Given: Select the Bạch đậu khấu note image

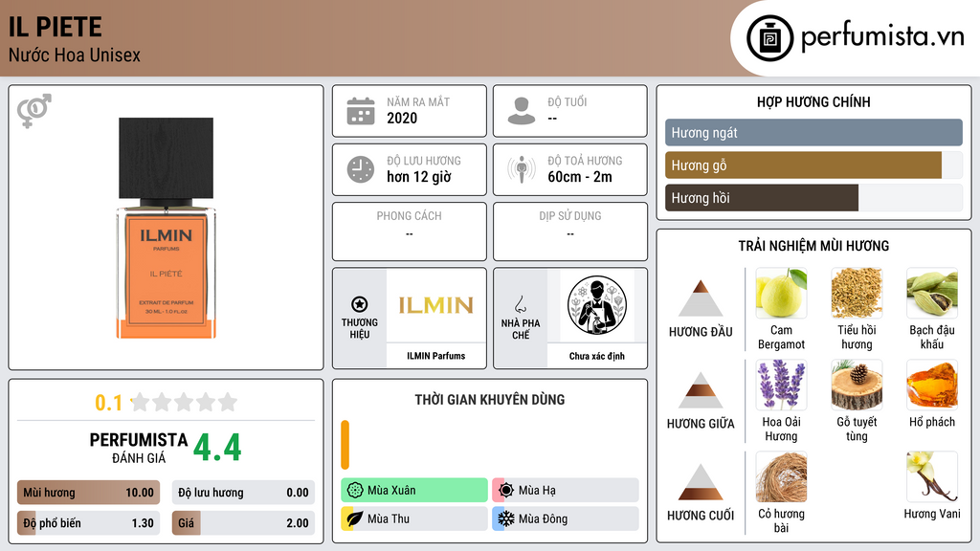Looking at the screenshot, I should pos(932,293).
